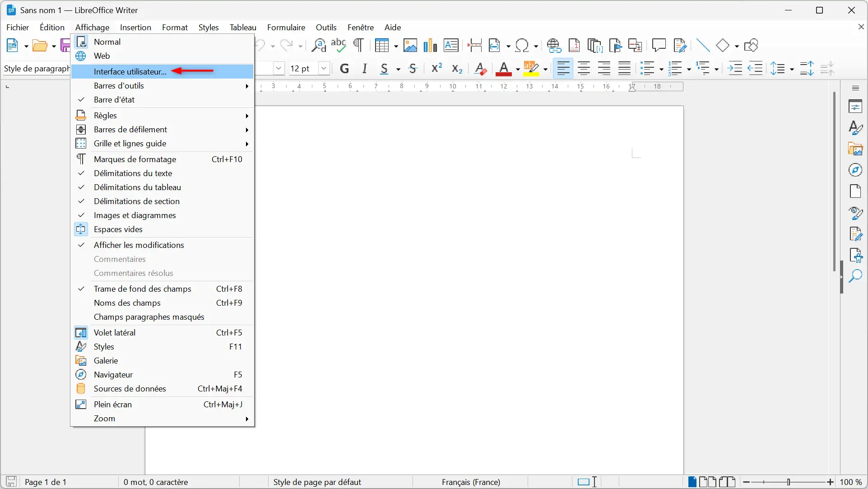This screenshot has width=868, height=489.
Task: Open the Insertion menu
Action: click(135, 27)
